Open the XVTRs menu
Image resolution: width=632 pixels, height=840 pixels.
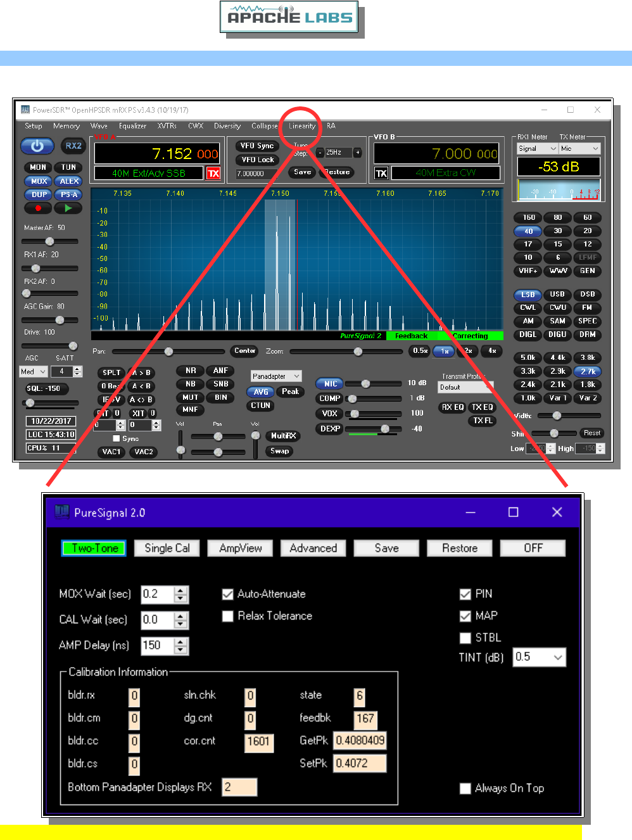point(167,126)
